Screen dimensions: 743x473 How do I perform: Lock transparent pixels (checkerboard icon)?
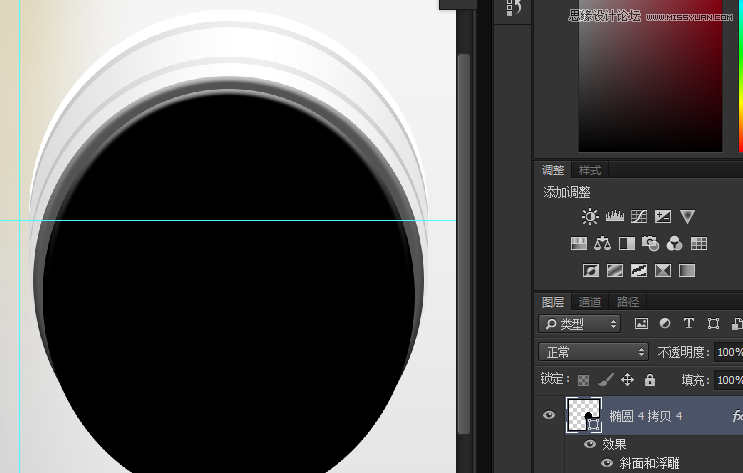583,380
